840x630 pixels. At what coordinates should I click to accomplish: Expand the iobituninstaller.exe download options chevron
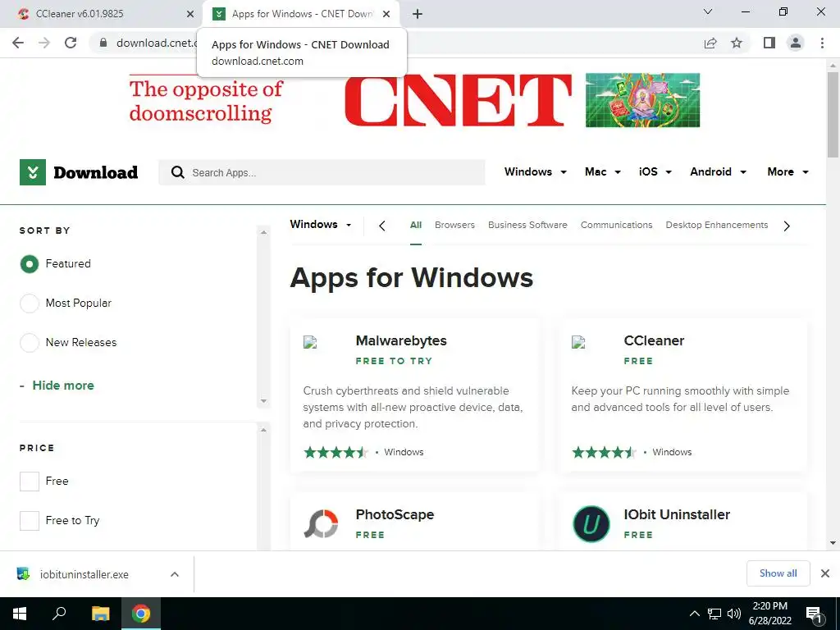175,574
